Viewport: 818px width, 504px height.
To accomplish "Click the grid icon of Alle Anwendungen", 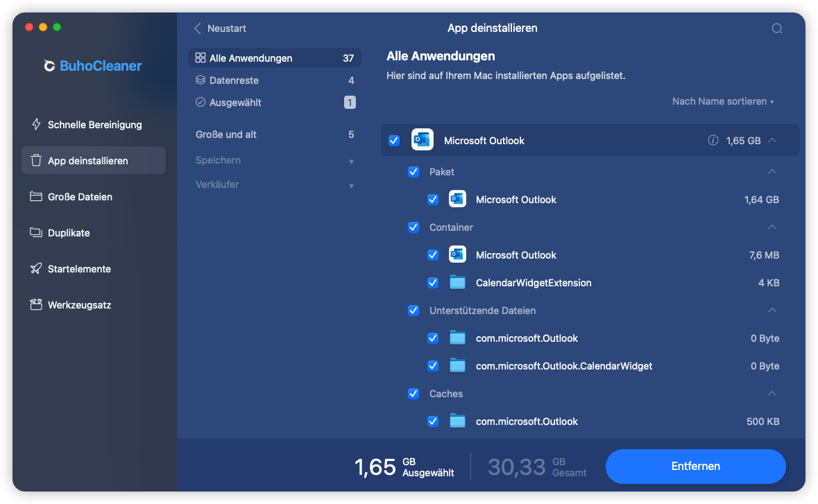I will 201,58.
